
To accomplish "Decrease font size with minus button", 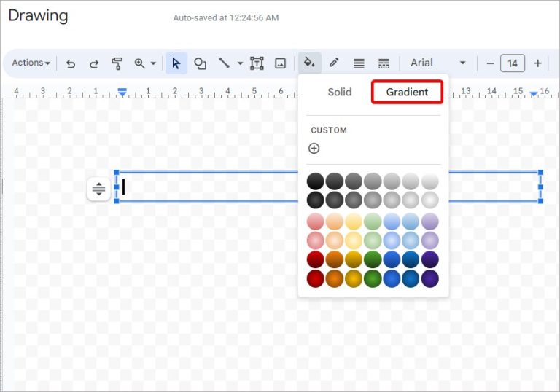I will coord(490,63).
